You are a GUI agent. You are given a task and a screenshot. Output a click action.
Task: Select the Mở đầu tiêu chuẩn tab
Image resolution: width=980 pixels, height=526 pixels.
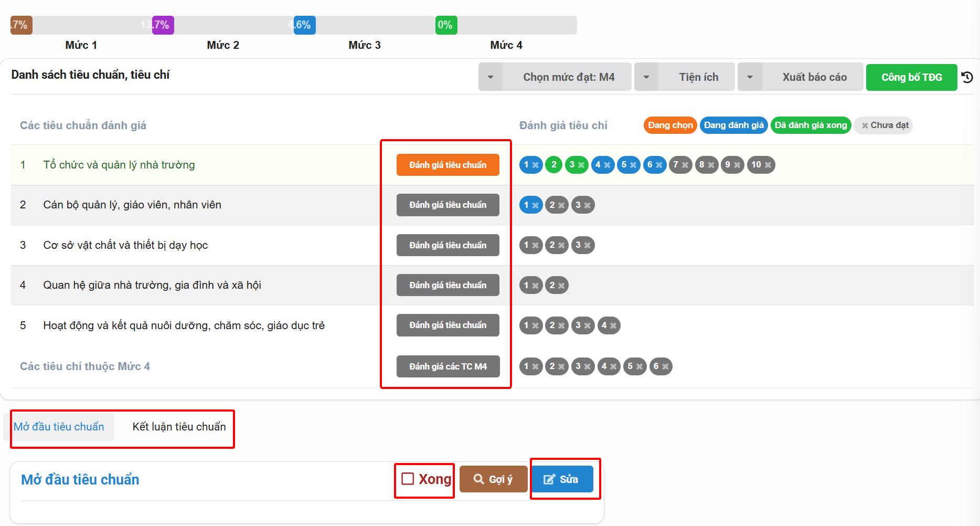click(59, 427)
